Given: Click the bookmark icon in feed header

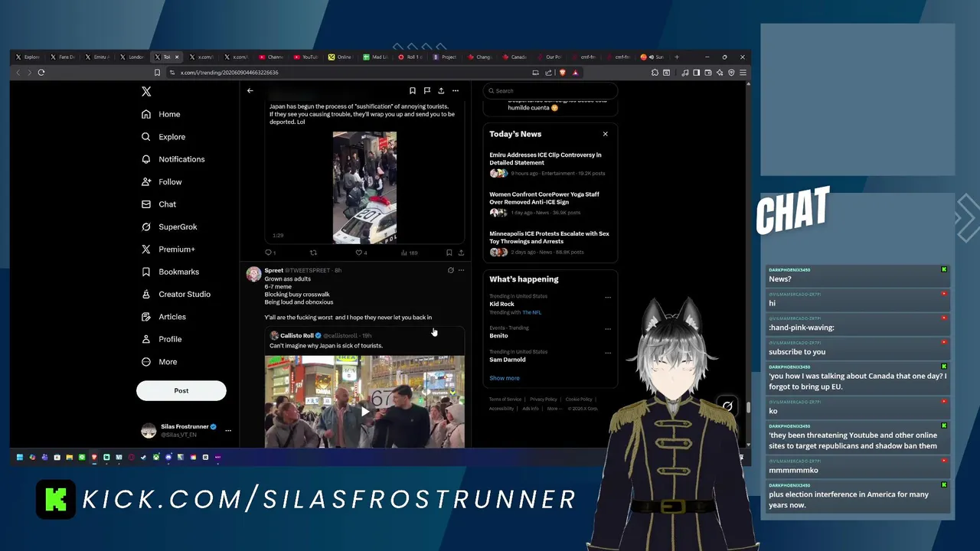Looking at the screenshot, I should coord(413,91).
